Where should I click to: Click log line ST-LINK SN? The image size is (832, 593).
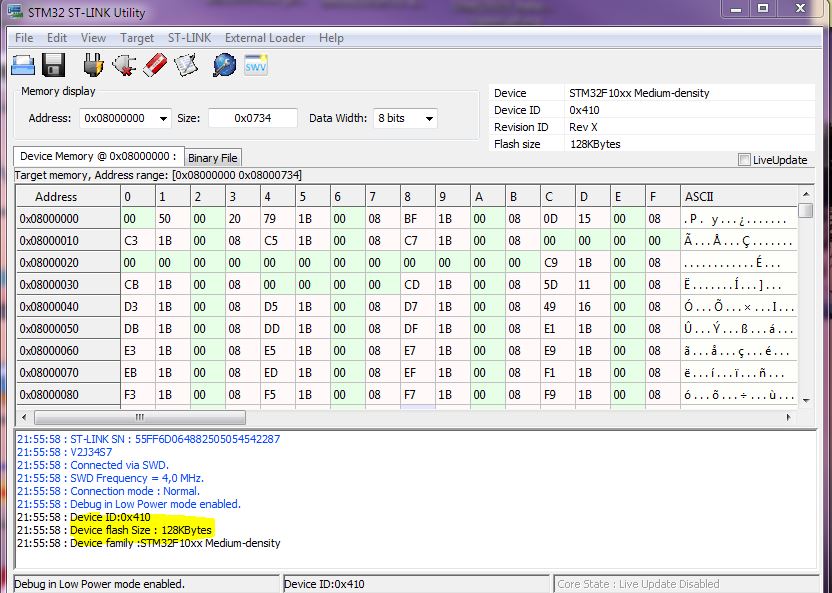click(x=148, y=439)
